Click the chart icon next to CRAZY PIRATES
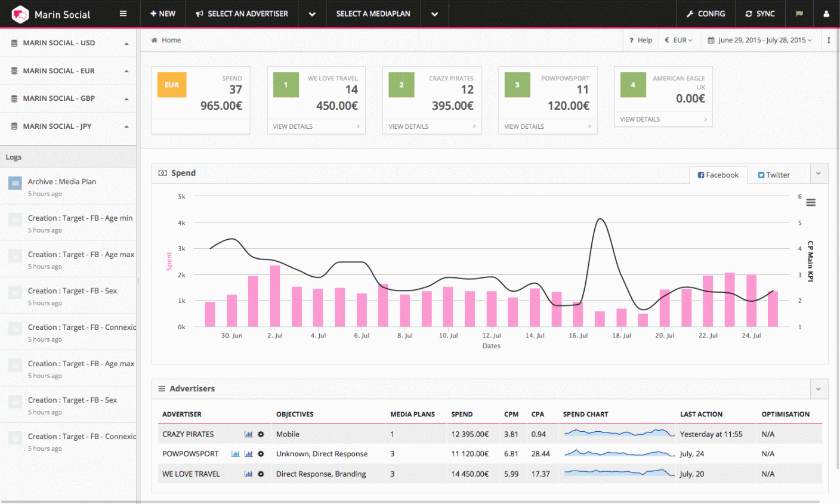Image resolution: width=840 pixels, height=504 pixels. (249, 434)
